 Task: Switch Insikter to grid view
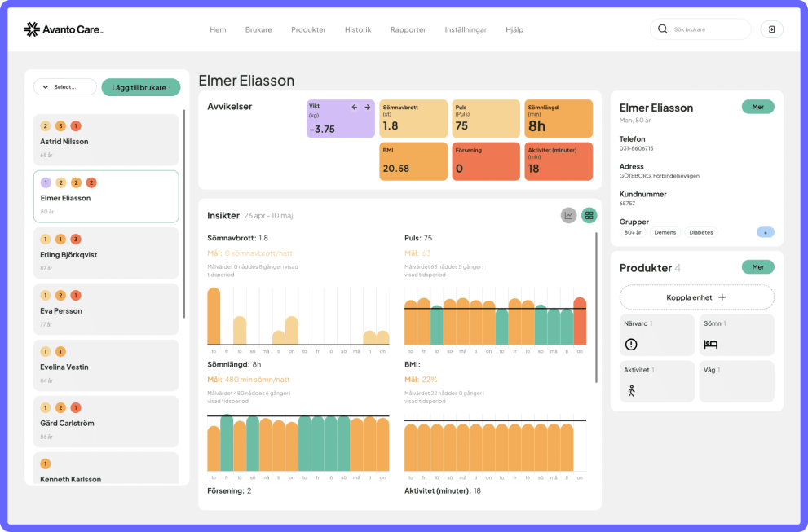point(589,215)
